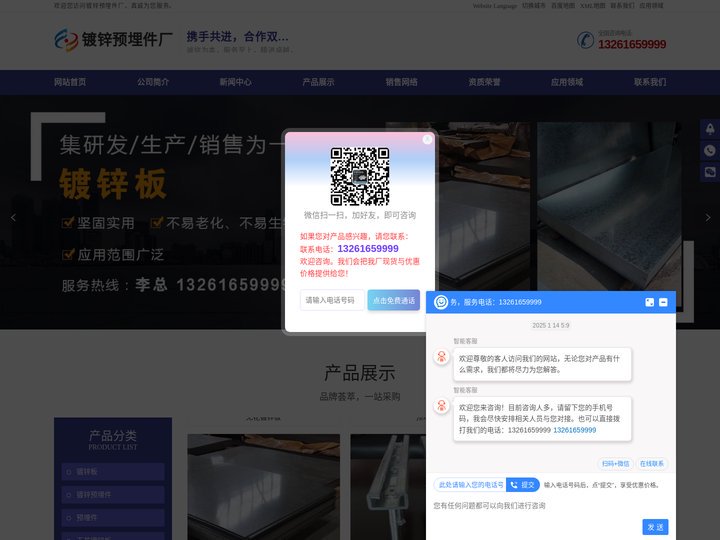Minimize the chat widget window
Viewport: 720px width, 540px height.
663,302
